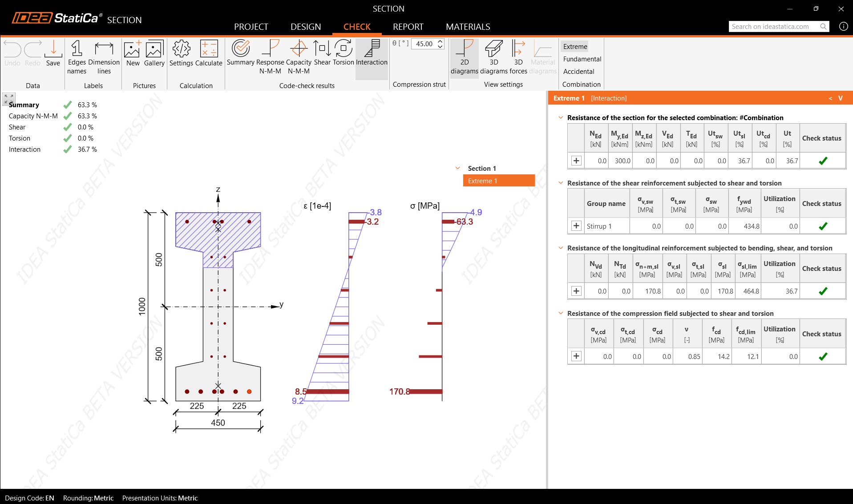Click the search magnifier icon

(x=824, y=27)
